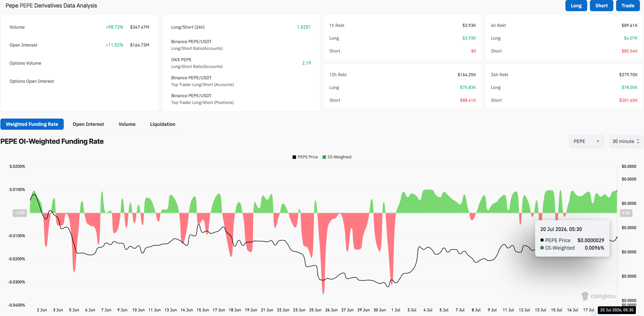This screenshot has width=644, height=316.
Task: Click the blue Long button
Action: [576, 6]
